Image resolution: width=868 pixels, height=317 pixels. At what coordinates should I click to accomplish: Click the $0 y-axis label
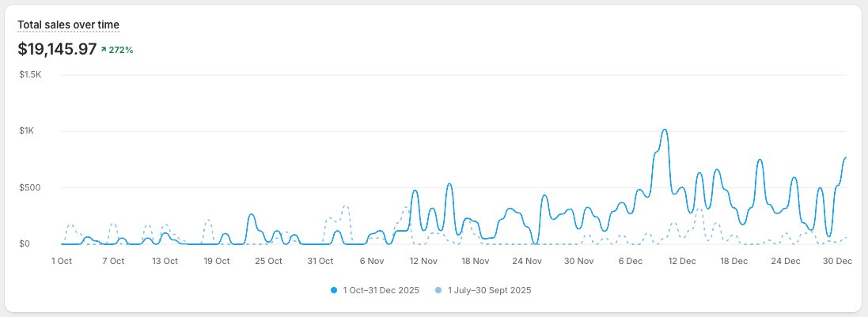point(25,244)
